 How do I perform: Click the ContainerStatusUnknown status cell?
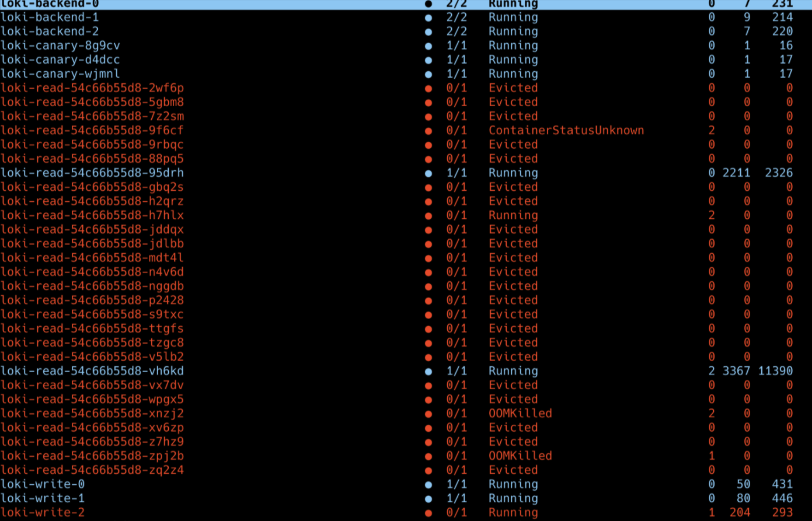point(566,130)
